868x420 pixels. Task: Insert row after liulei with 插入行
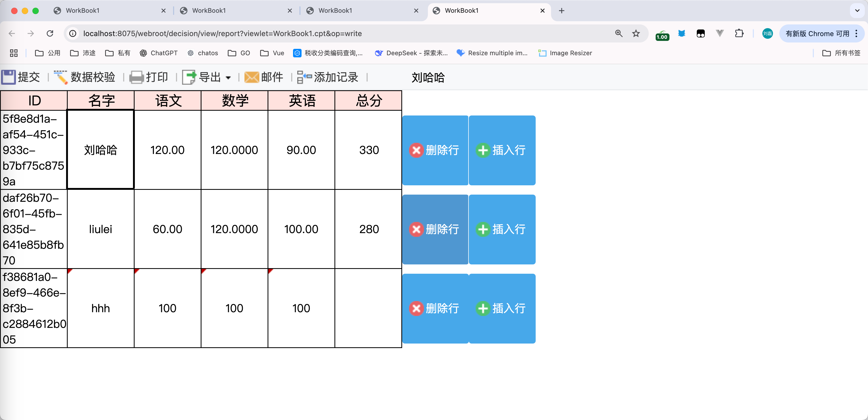tap(502, 230)
